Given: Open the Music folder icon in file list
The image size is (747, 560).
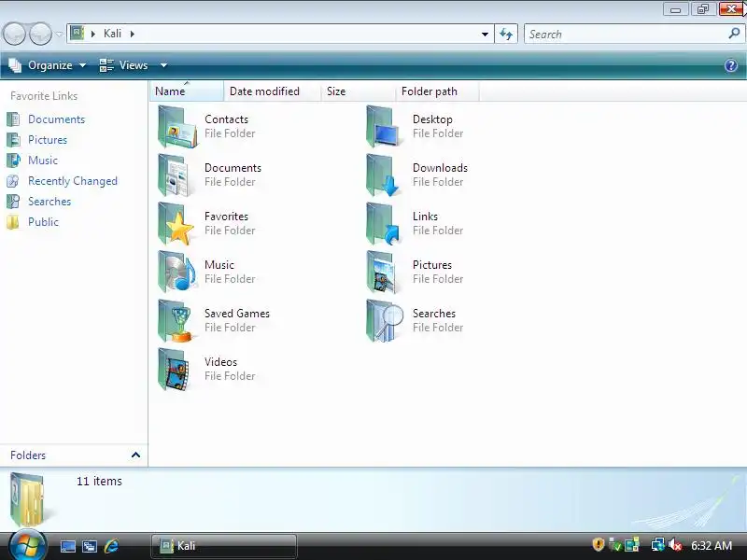Looking at the screenshot, I should click(x=177, y=272).
